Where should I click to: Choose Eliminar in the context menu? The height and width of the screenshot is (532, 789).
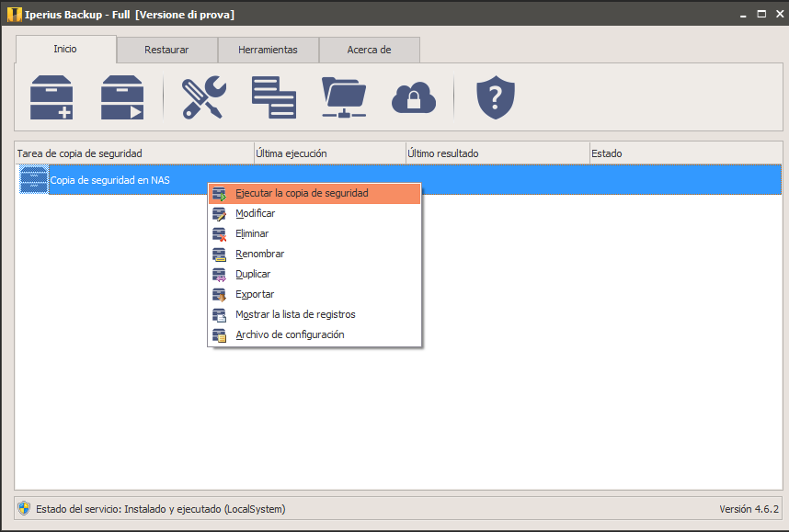coord(314,233)
